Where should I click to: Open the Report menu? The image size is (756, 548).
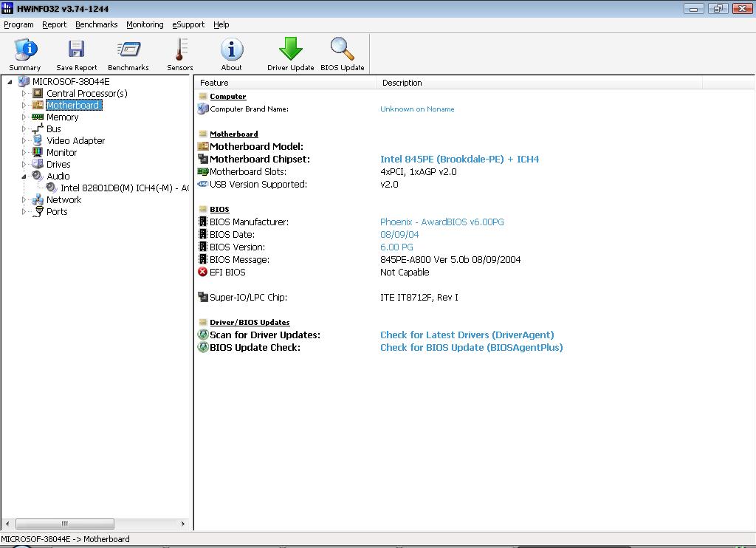(x=54, y=24)
